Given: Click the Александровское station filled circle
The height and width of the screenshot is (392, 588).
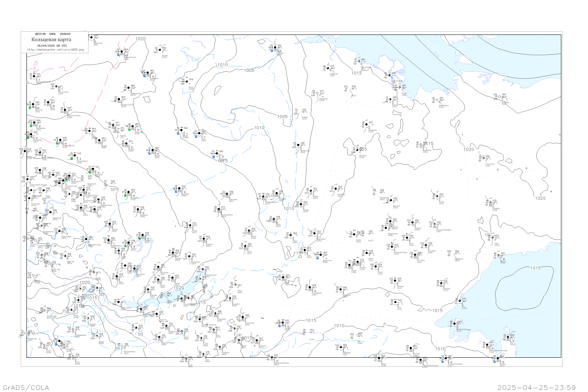Looking at the screenshot, I should click(34, 76).
